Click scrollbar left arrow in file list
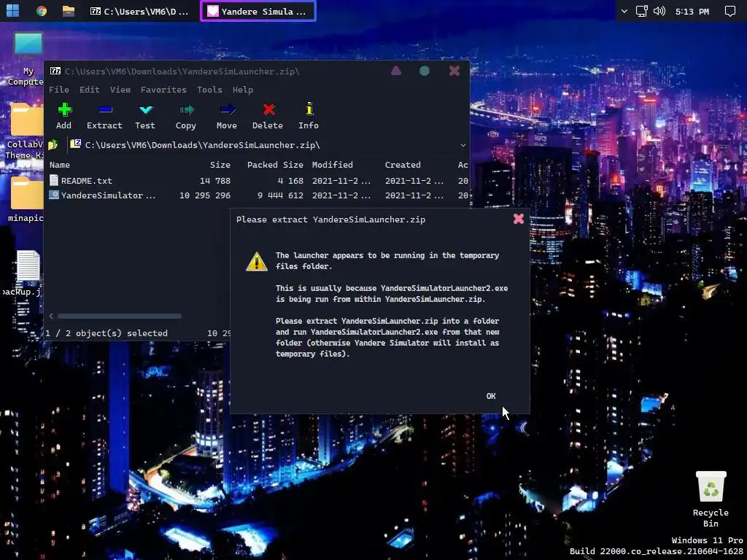The image size is (747, 560). (x=51, y=316)
